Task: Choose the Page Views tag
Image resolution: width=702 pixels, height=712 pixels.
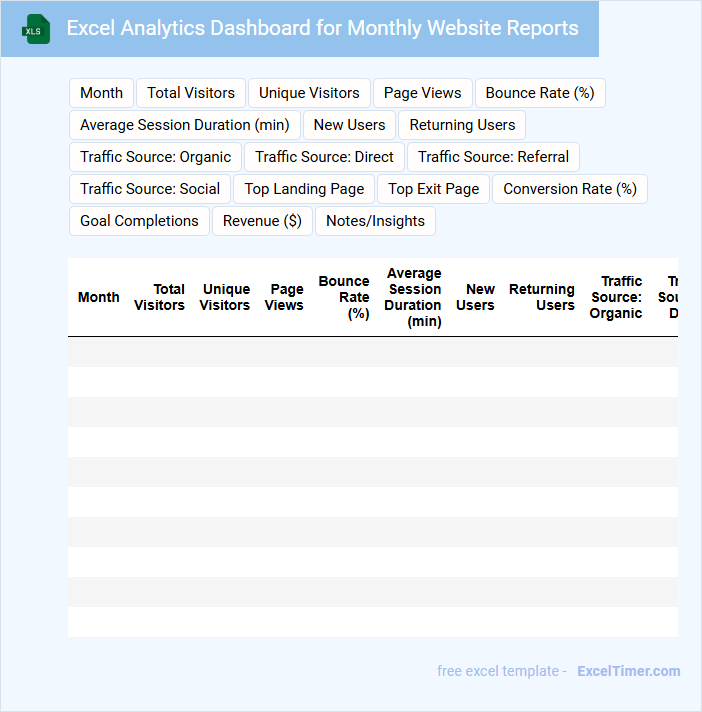Action: tap(423, 93)
